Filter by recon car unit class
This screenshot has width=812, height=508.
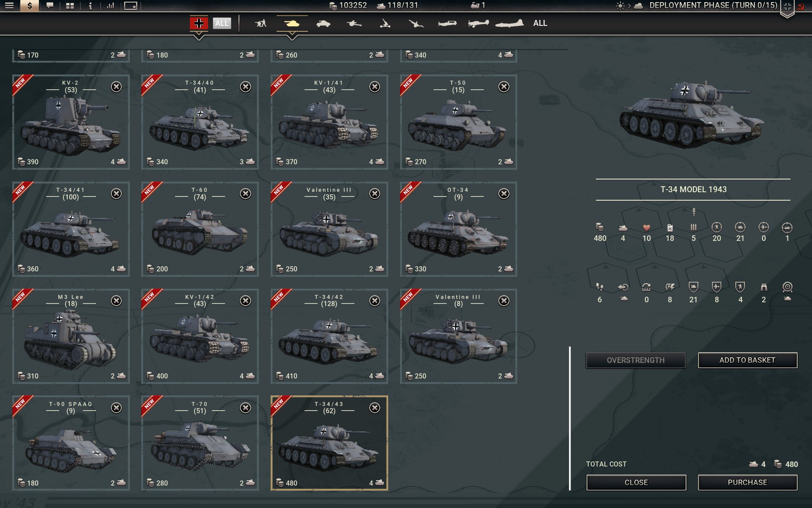point(323,24)
